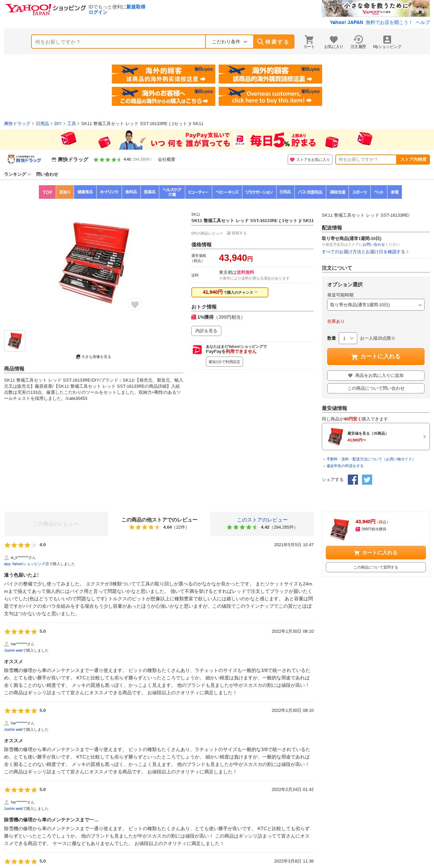Expand the 発送可能時期 option dropdown
Image resolution: width=434 pixels, height=868 pixels.
[x=376, y=305]
